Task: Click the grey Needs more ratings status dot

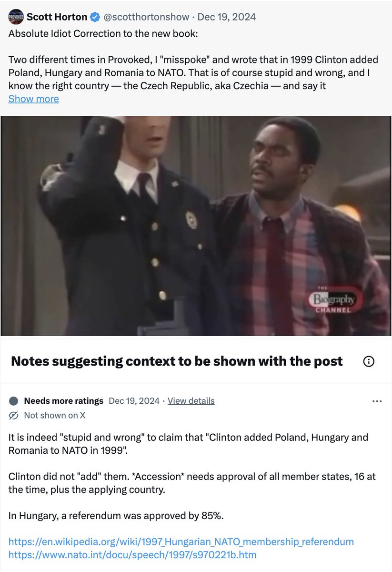Action: tap(14, 401)
